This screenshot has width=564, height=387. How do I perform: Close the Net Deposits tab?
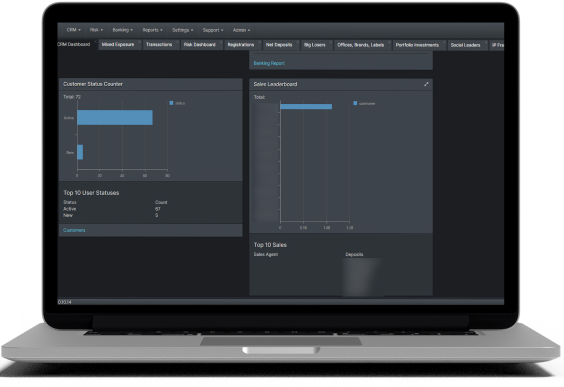[x=298, y=42]
